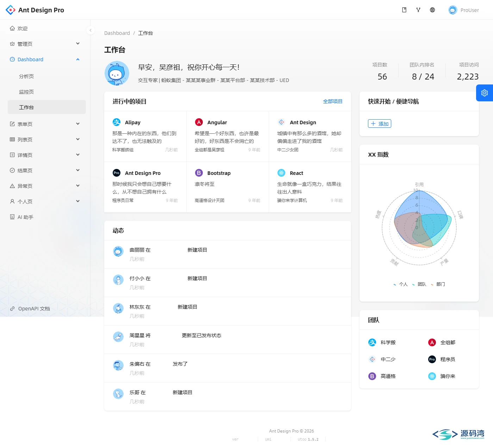This screenshot has height=448, width=493.
Task: Click the Ant Design Pro logo icon
Action: (11, 10)
